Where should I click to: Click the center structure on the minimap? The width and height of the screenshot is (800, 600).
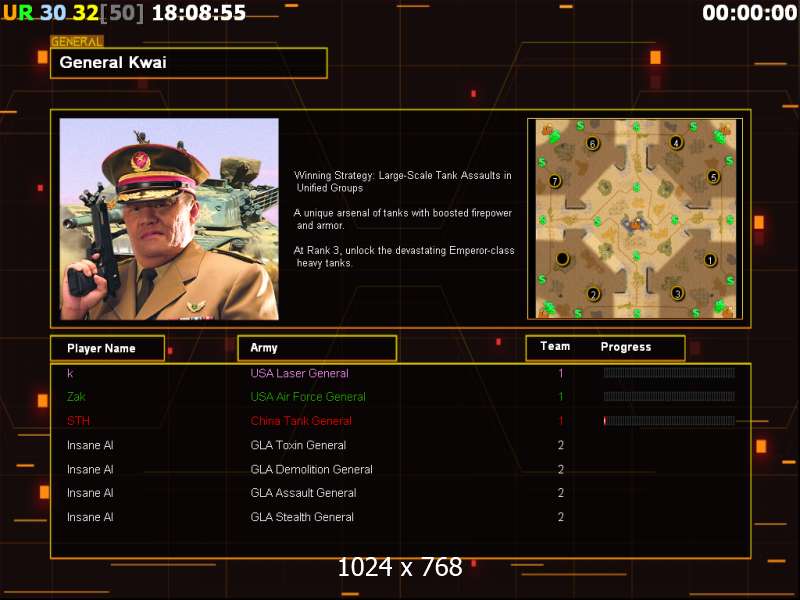point(636,223)
